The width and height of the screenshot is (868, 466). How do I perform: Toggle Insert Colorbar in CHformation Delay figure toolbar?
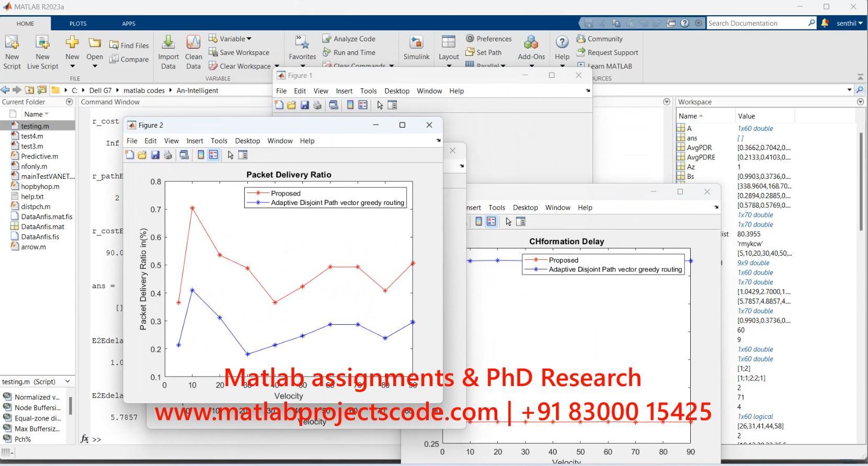(478, 222)
